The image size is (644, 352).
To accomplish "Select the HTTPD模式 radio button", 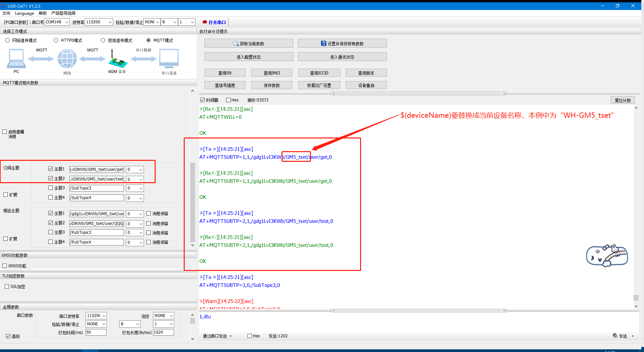I will pos(56,40).
